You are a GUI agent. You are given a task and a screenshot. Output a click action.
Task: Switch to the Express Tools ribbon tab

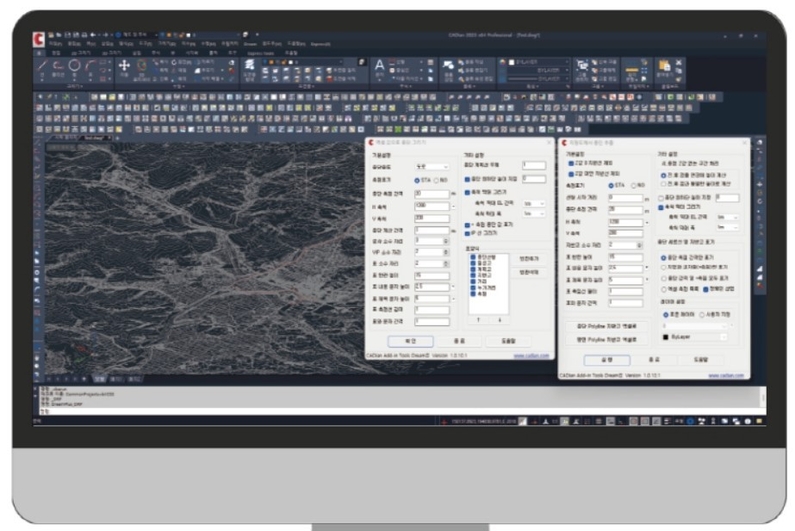tap(261, 53)
